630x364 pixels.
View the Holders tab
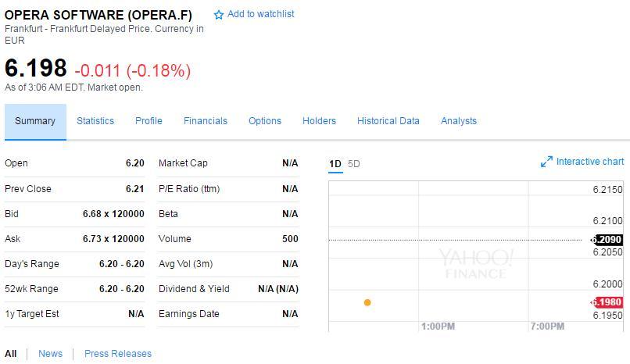tap(319, 121)
